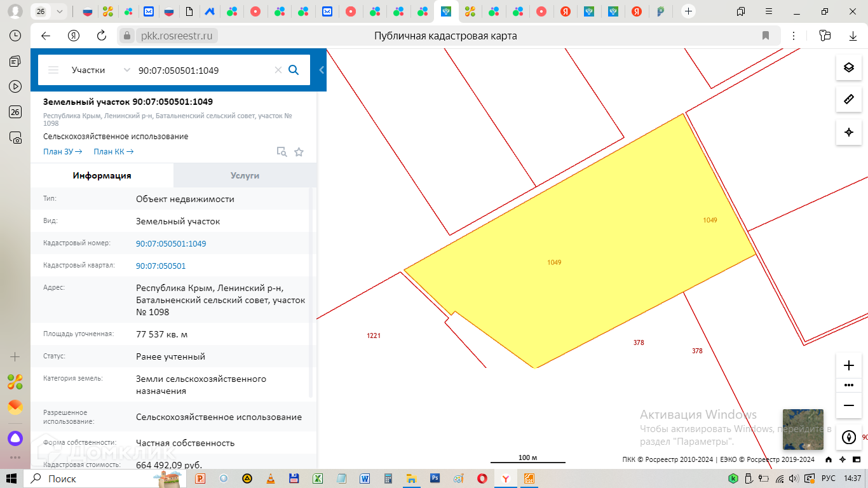Open Windows Start menu
Image resolution: width=868 pixels, height=488 pixels.
coord(11,478)
